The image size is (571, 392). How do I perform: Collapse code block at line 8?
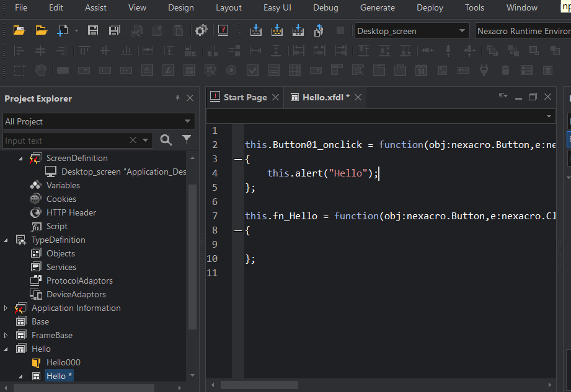(238, 230)
